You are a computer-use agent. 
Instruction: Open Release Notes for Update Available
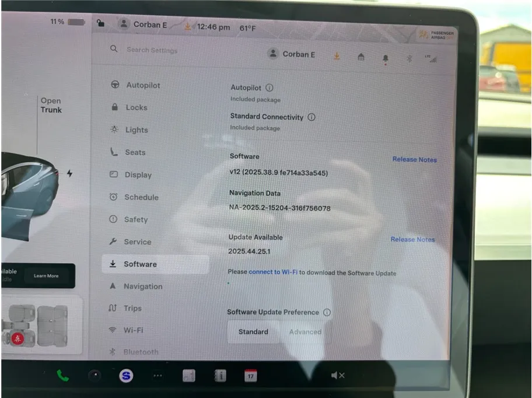412,239
